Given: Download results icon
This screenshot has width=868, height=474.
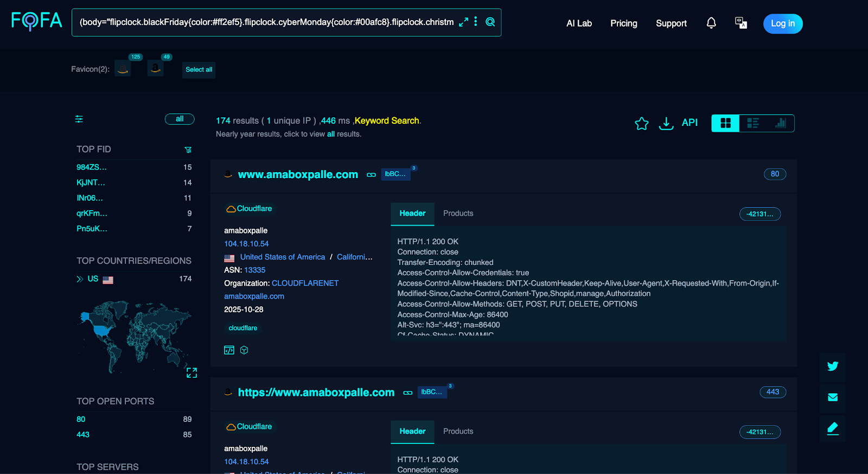Looking at the screenshot, I should [x=666, y=124].
